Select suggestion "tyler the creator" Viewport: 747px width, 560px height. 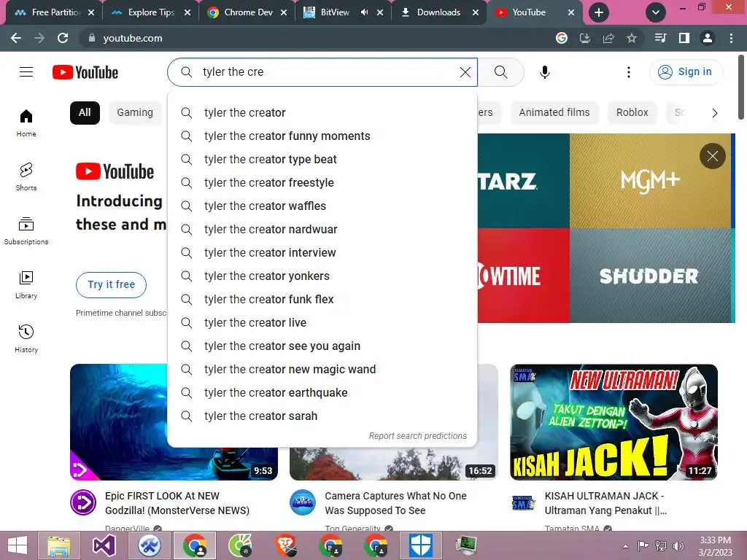[x=322, y=113]
